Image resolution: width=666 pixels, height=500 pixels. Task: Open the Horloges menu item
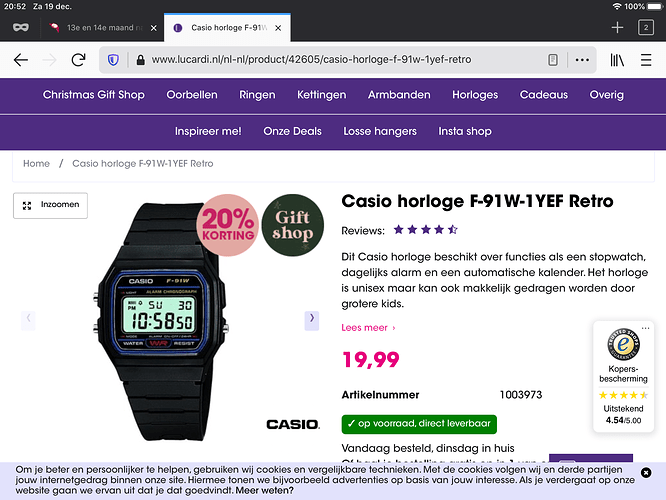pos(475,95)
